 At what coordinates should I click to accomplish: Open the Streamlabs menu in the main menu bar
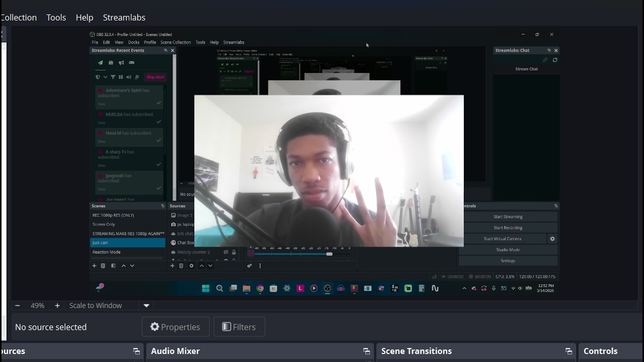124,18
